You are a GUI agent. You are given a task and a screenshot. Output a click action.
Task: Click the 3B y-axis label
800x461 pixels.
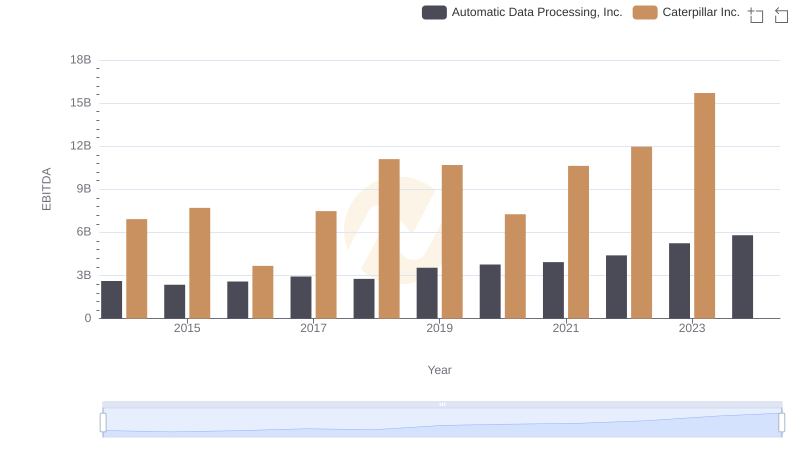[x=84, y=275]
